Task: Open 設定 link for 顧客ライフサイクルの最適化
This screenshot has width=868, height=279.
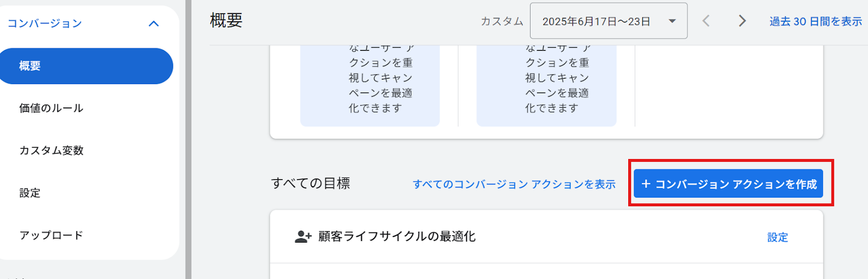Action: [x=777, y=237]
